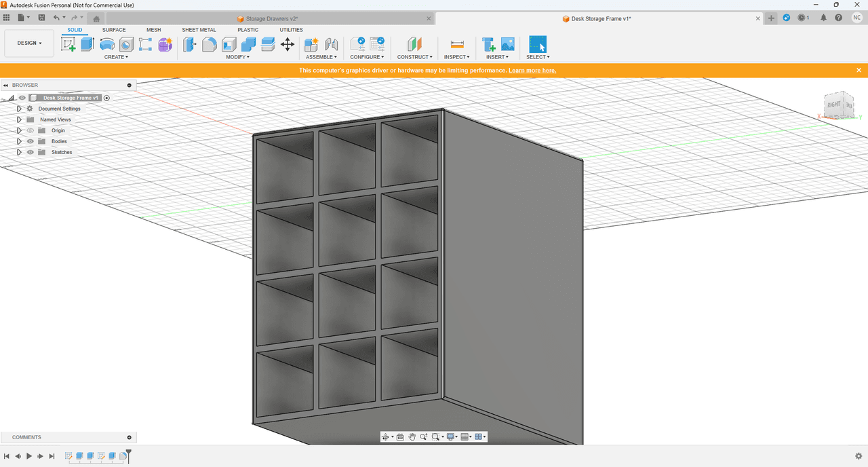The width and height of the screenshot is (868, 467).
Task: Choose the Revolve tool
Action: pyautogui.click(x=107, y=45)
